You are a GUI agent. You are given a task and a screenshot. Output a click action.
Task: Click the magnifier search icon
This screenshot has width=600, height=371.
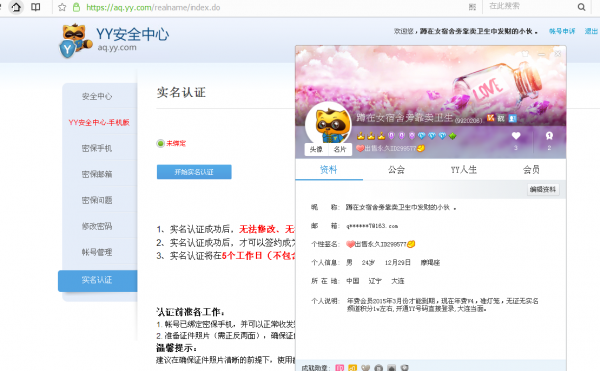click(581, 7)
